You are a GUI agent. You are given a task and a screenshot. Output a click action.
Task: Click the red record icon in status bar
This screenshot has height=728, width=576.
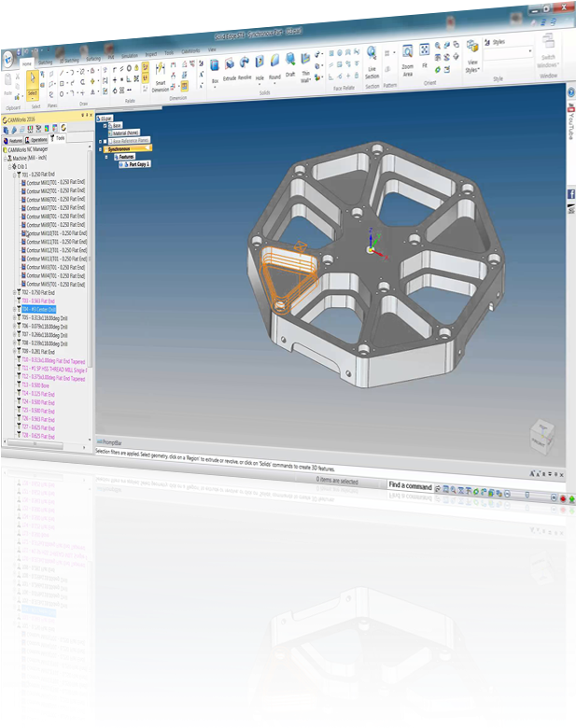tap(563, 498)
